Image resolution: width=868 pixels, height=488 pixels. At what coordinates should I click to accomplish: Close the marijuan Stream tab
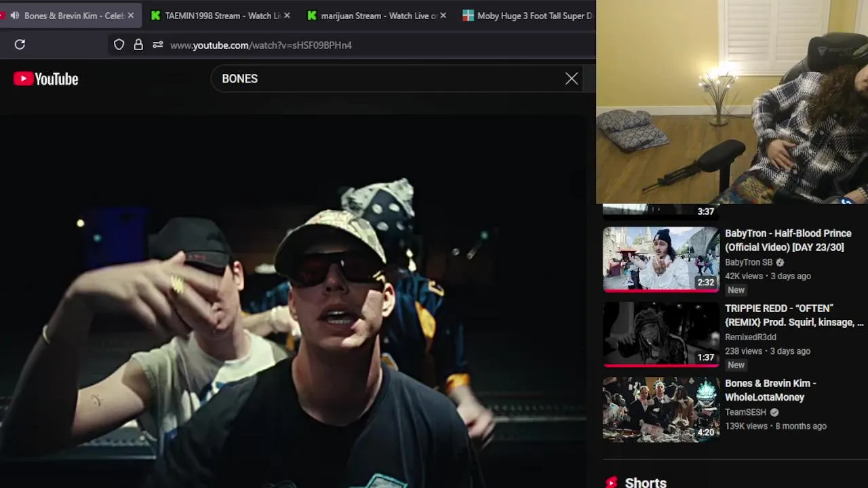pyautogui.click(x=443, y=16)
